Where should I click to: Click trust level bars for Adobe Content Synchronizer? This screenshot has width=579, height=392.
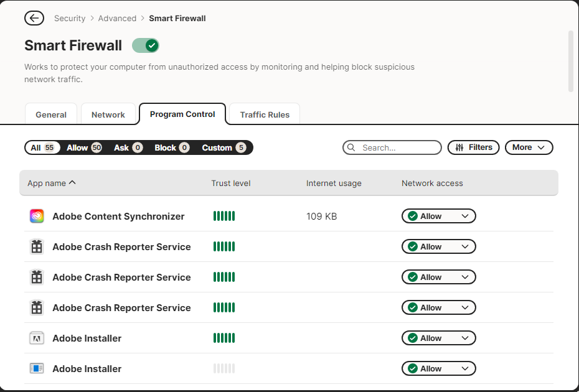(224, 217)
